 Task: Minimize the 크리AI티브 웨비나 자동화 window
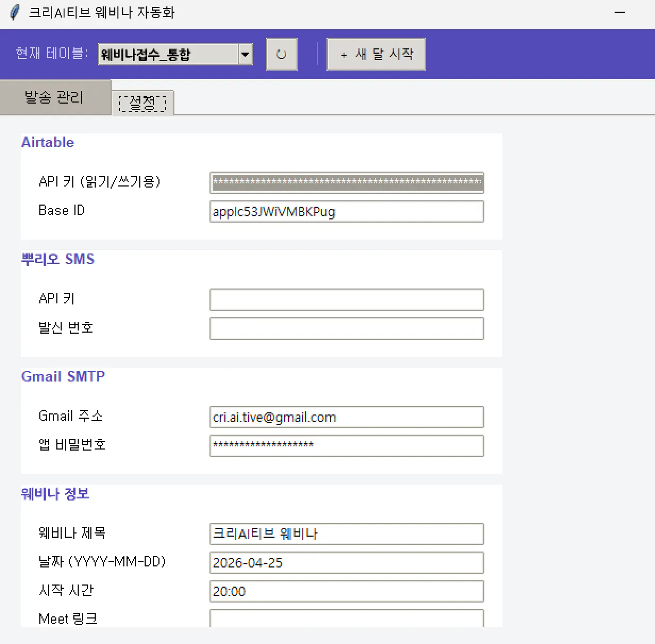[x=620, y=12]
